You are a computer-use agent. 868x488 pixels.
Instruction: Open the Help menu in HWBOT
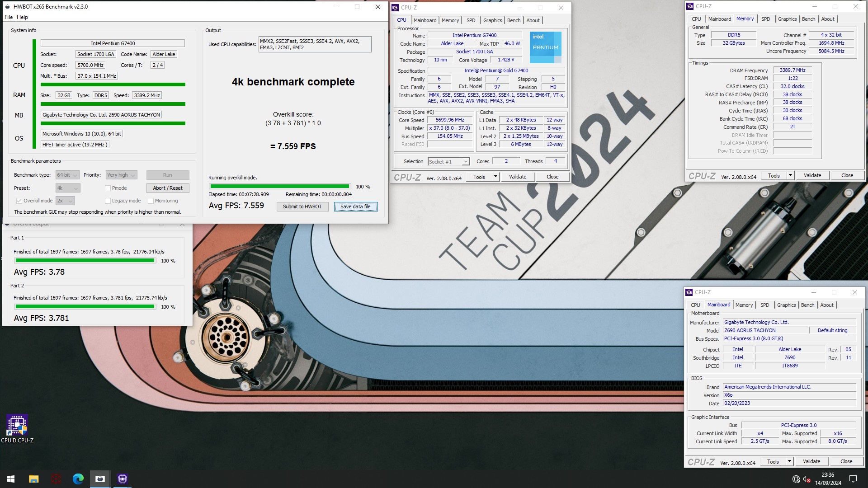(x=22, y=17)
